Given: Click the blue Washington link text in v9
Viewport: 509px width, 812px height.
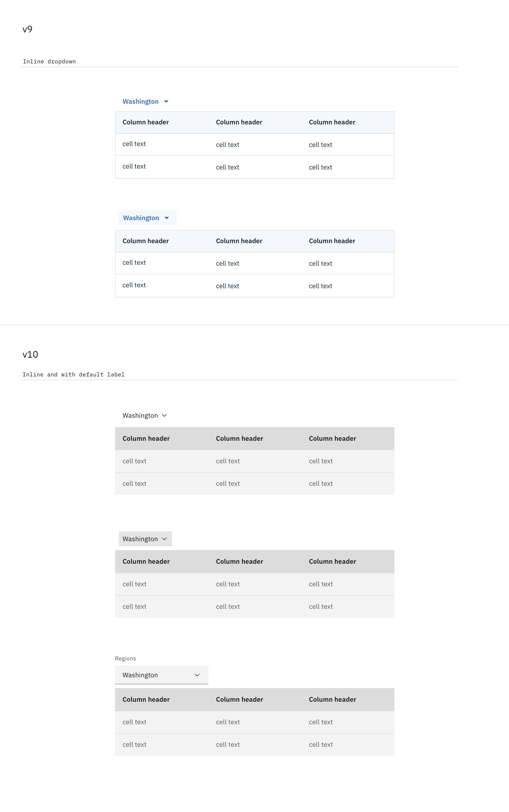Looking at the screenshot, I should click(x=141, y=101).
